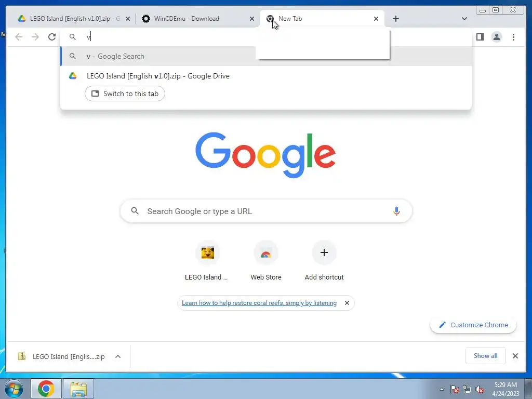This screenshot has width=532, height=399.
Task: Show hidden tray icons arrow
Action: tap(442, 389)
